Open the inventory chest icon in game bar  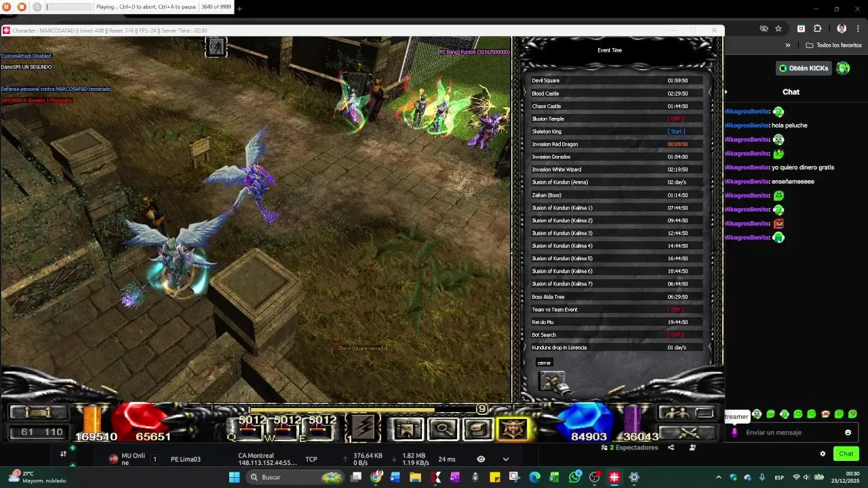click(478, 428)
